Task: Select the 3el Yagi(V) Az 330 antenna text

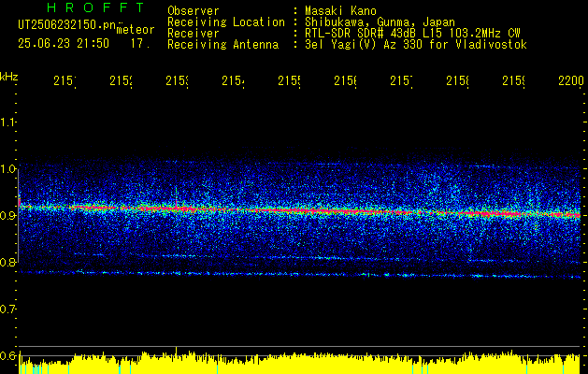Action: point(416,45)
